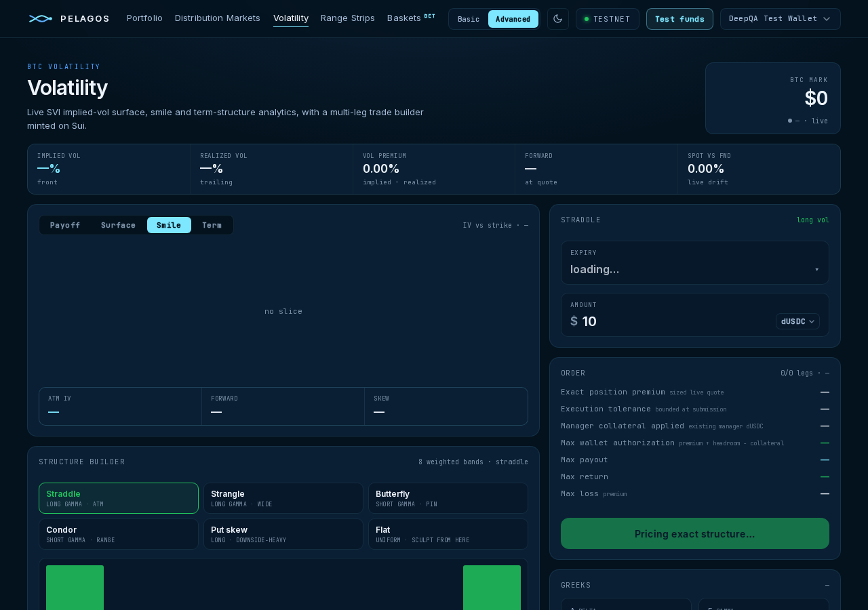Click the Baskets BETA nav item
868x610 pixels.
tap(411, 18)
